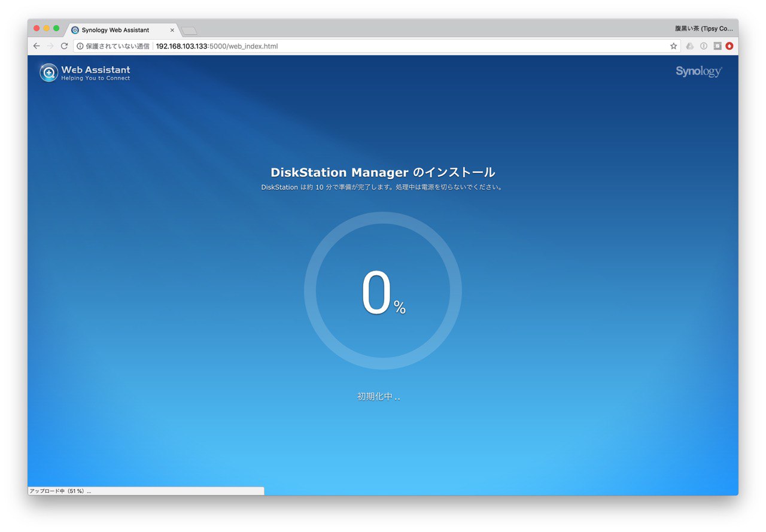The width and height of the screenshot is (766, 532).
Task: Click the circular info extension icon
Action: 704,46
